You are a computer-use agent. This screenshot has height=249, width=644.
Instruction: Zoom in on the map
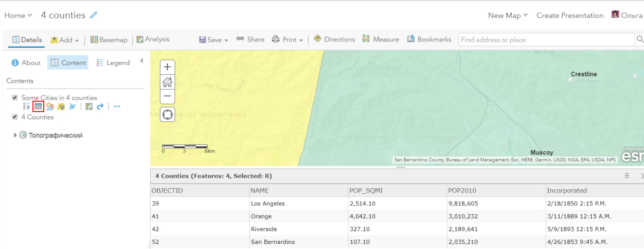pyautogui.click(x=167, y=67)
